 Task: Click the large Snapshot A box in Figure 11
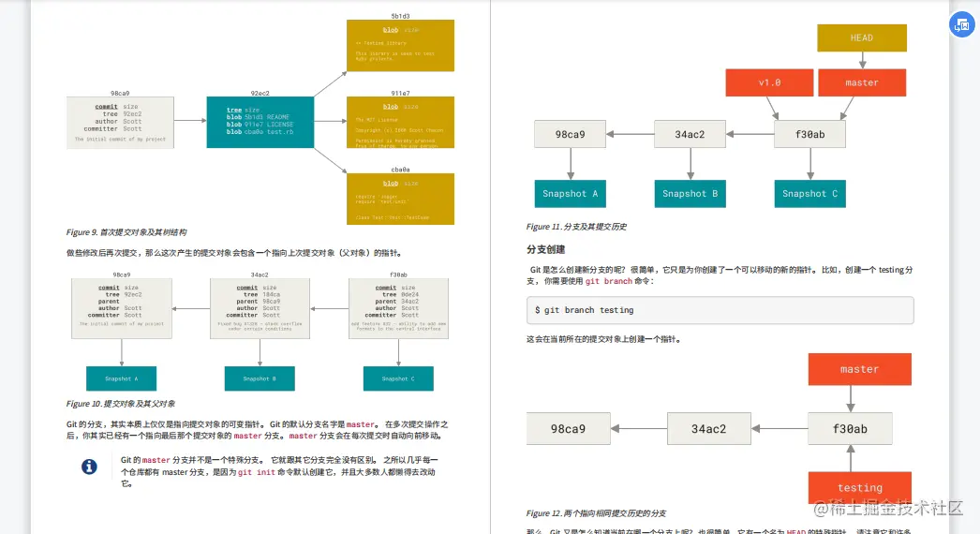coord(570,194)
